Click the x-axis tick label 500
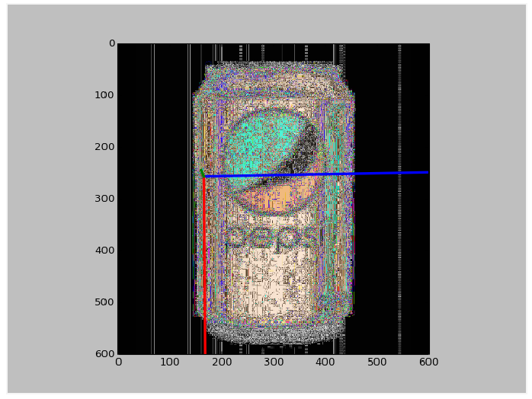532x399 pixels. coord(377,362)
